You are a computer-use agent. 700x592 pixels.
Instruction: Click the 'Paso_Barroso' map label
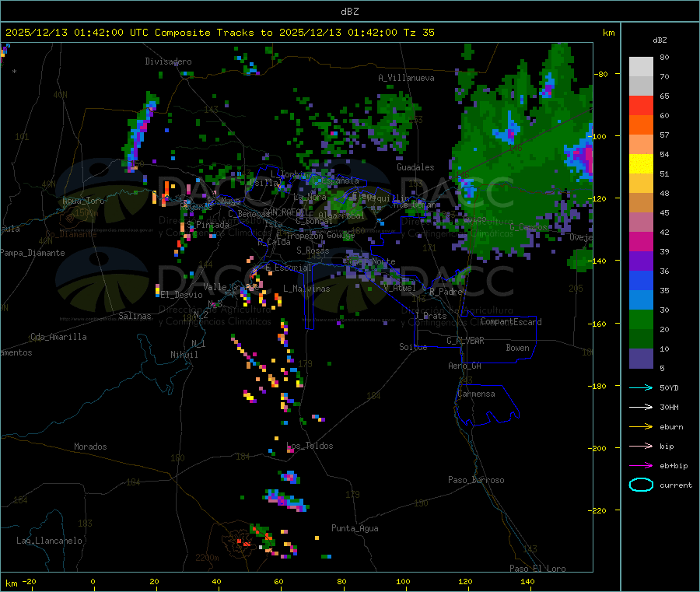click(x=476, y=480)
